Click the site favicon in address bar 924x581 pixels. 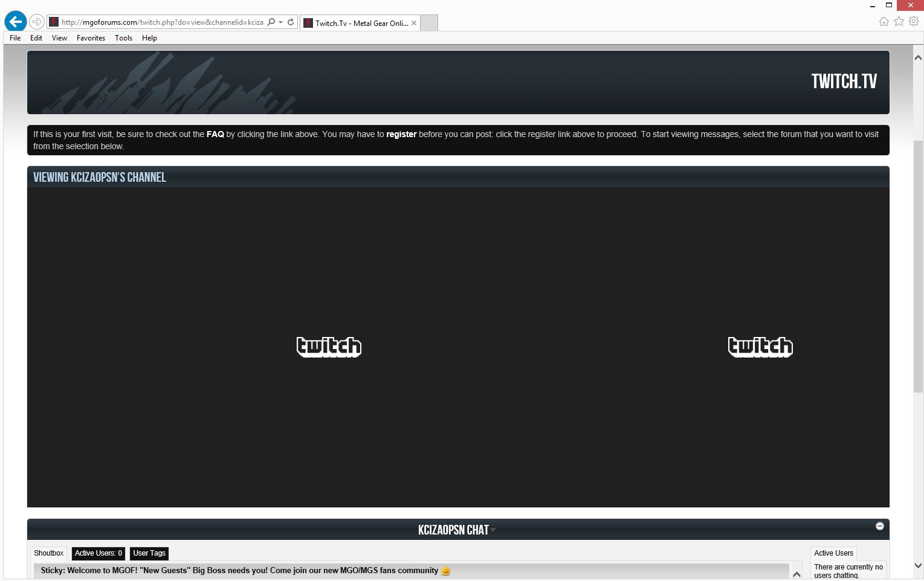[x=54, y=22]
